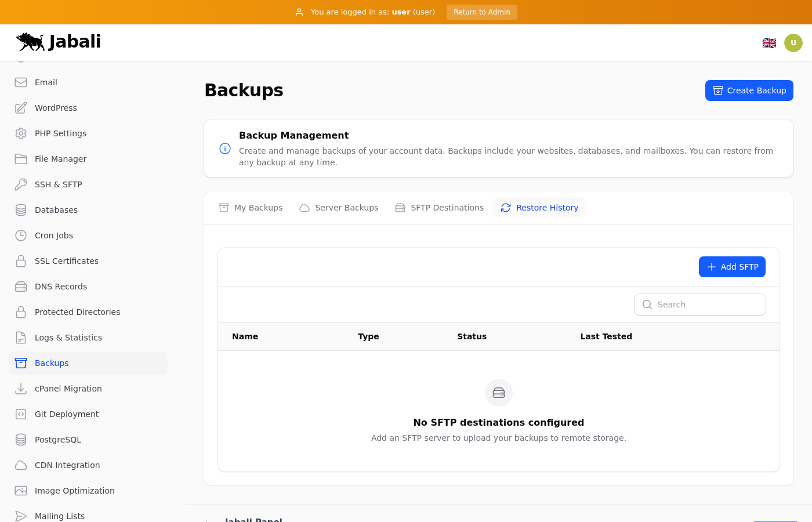Navigate to DNS Records in sidebar

61,287
